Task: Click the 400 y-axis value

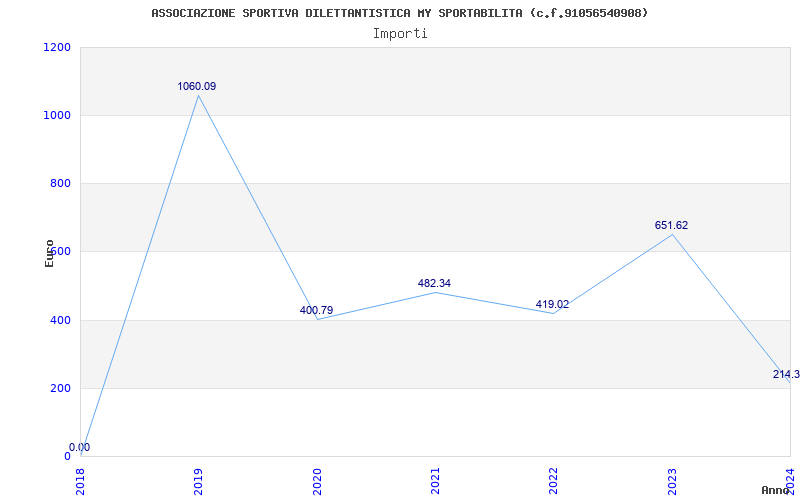Action: click(61, 320)
